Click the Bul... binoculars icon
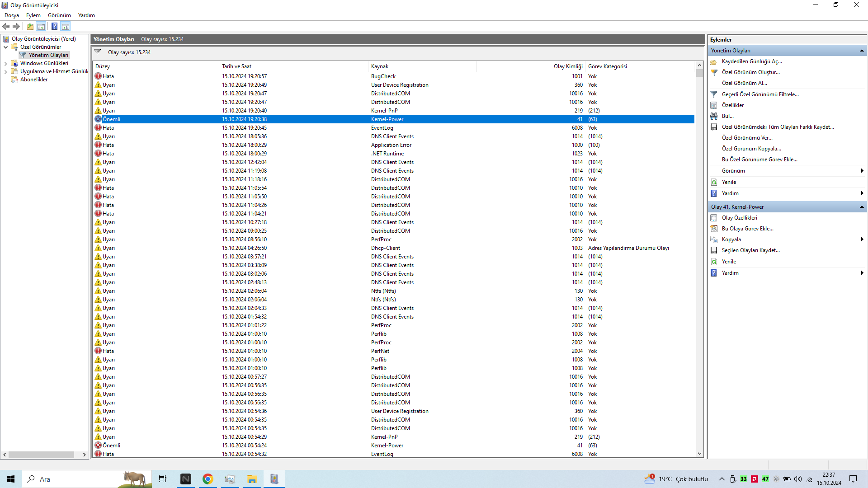The image size is (868, 488). (714, 116)
